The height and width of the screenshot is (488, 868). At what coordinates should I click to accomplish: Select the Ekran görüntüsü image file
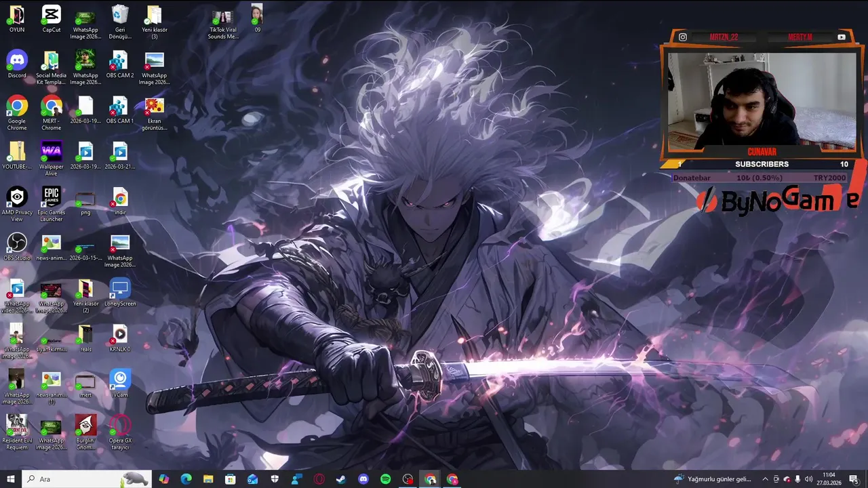pos(155,113)
